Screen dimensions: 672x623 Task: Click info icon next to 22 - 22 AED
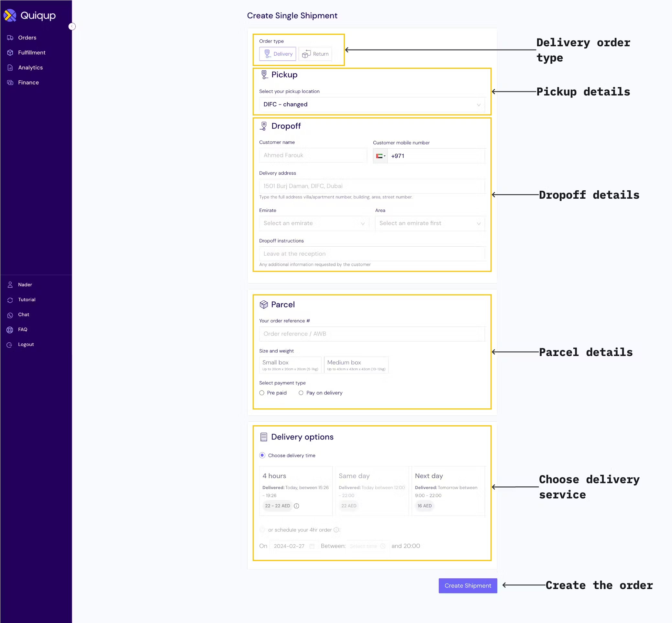point(296,506)
